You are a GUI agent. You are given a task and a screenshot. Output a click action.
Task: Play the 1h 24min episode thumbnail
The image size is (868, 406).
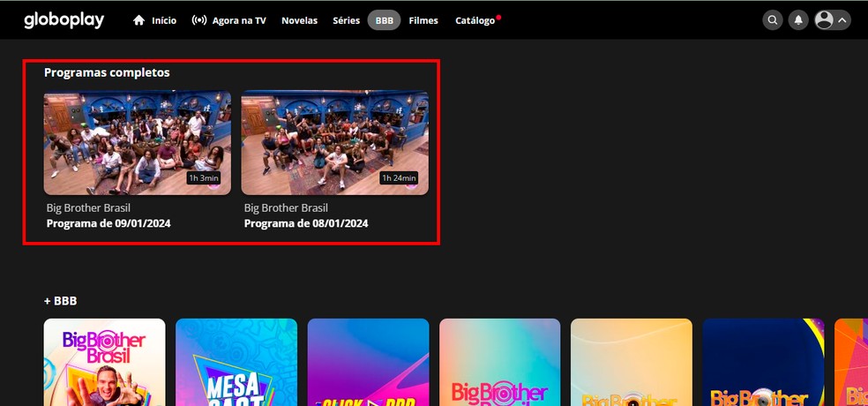click(x=335, y=143)
